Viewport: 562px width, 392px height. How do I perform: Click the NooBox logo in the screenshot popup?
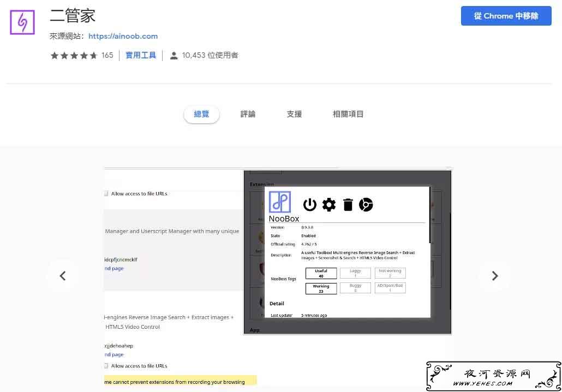coord(279,202)
